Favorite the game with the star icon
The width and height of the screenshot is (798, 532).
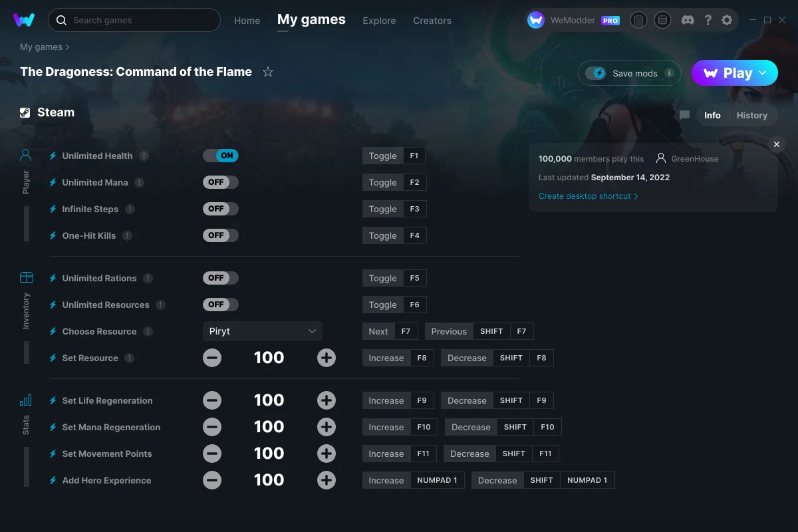268,72
